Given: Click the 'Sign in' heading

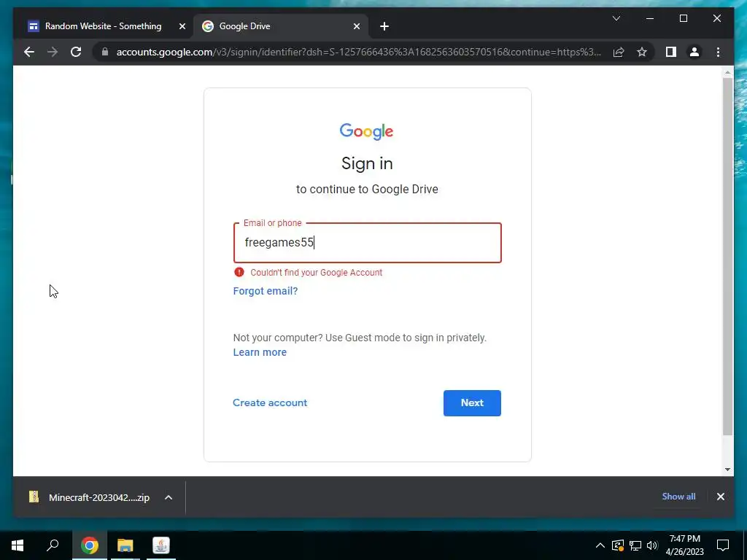Looking at the screenshot, I should click(x=367, y=163).
